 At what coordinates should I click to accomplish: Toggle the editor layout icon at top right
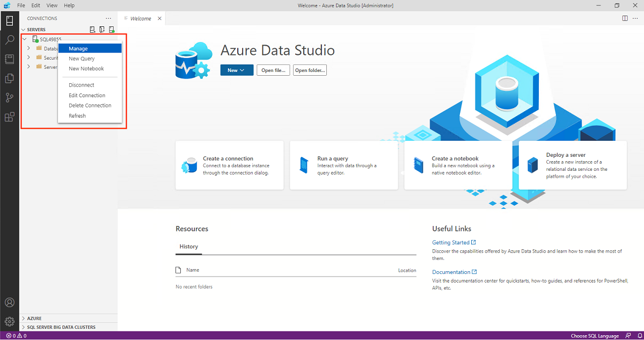[x=625, y=18]
